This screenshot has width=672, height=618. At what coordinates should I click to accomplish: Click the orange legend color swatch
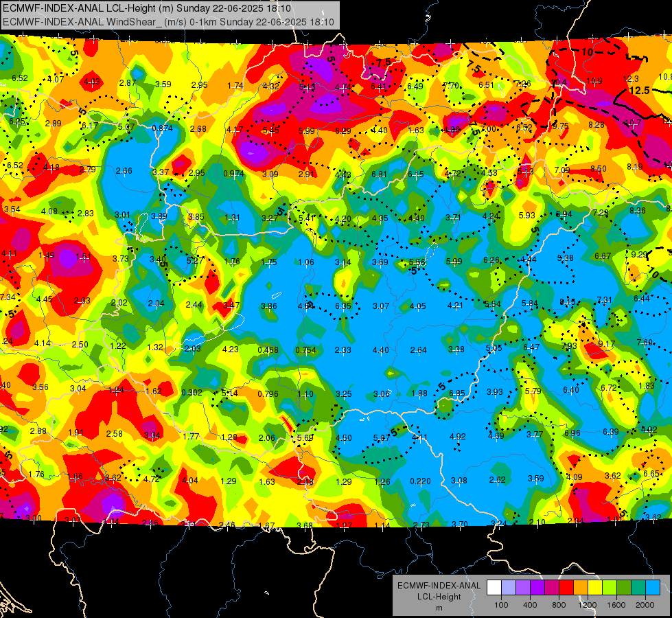(x=581, y=588)
